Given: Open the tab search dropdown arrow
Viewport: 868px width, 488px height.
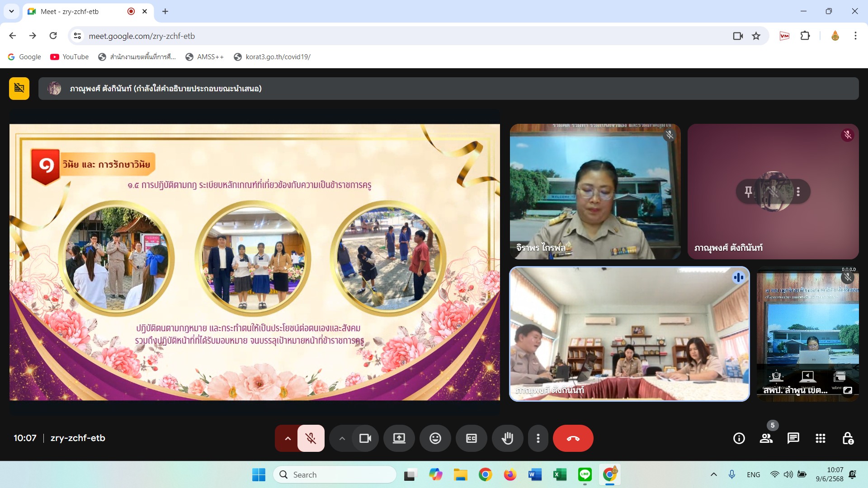Looking at the screenshot, I should (11, 11).
